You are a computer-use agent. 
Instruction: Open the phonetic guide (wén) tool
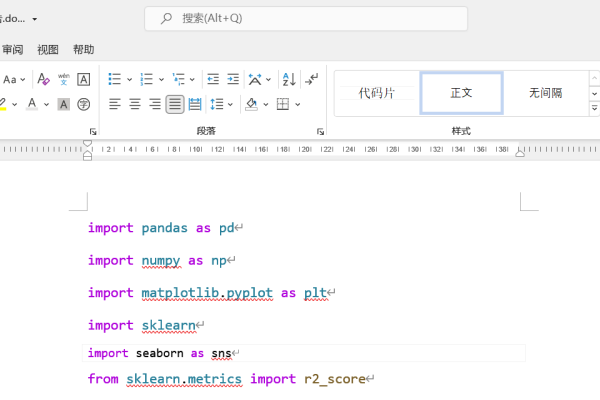[63, 79]
